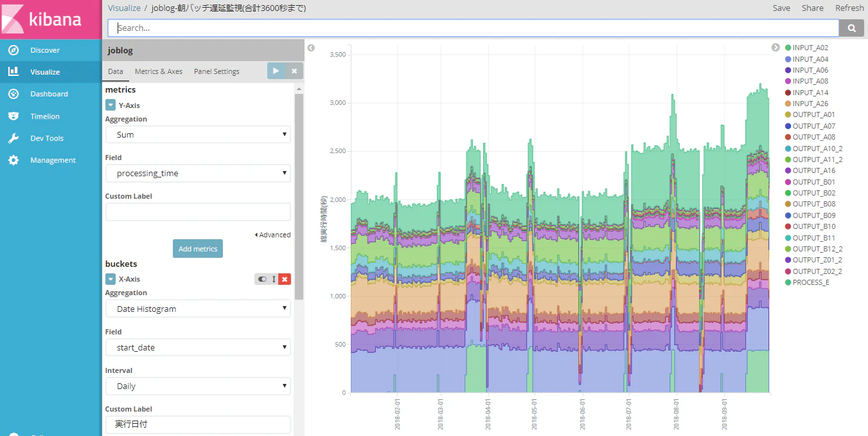Open Dev Tools wrench icon
The height and width of the screenshot is (436, 868).
click(x=13, y=138)
